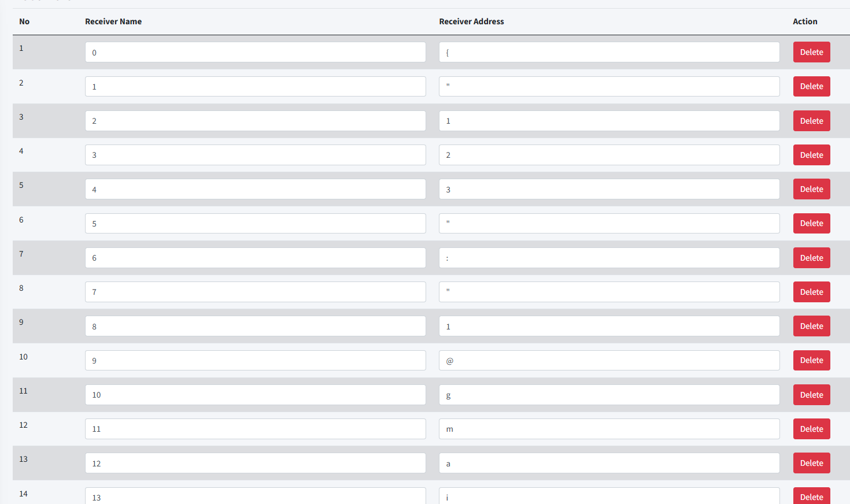
Task: Click Receiver Address field containing '@'
Action: pos(609,360)
